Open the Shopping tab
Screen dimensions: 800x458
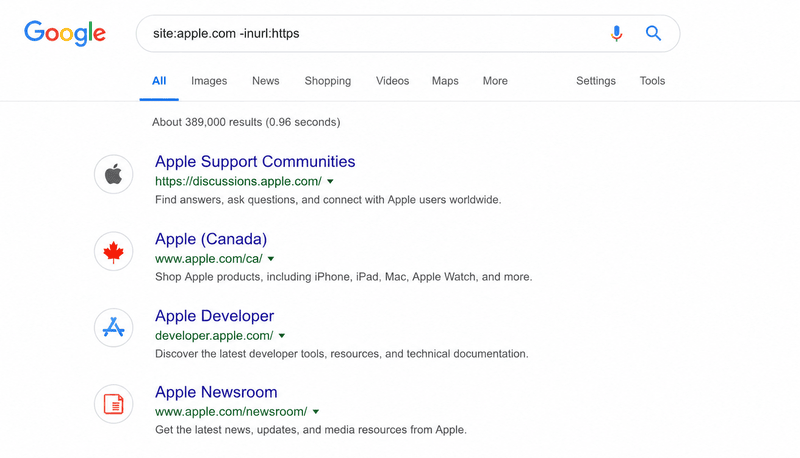(328, 81)
